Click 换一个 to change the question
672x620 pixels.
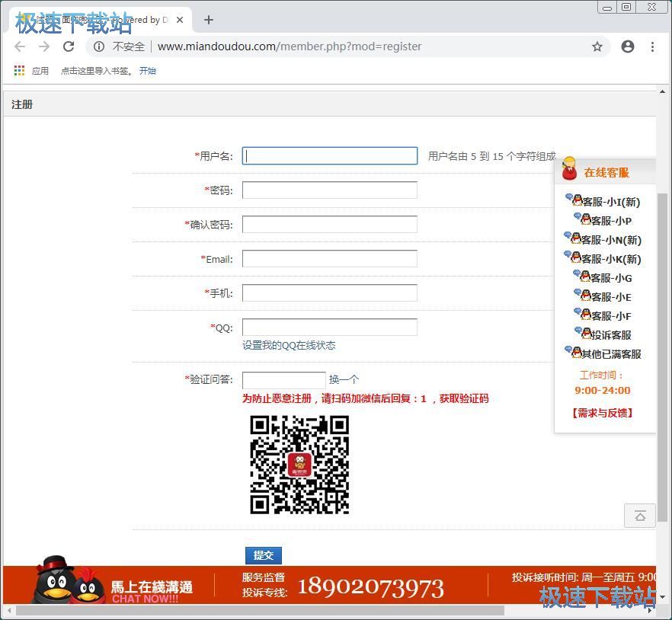point(344,379)
